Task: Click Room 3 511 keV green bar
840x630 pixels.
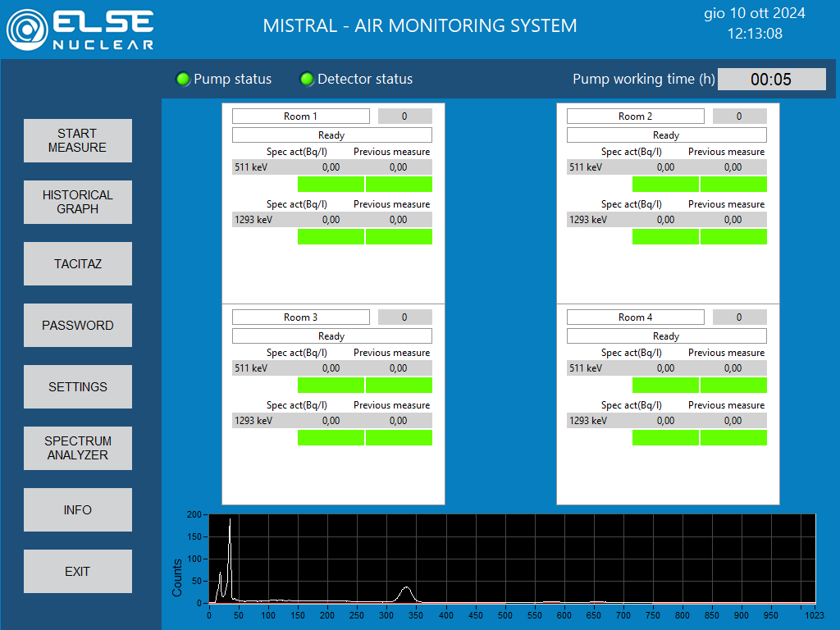Action: pos(331,385)
